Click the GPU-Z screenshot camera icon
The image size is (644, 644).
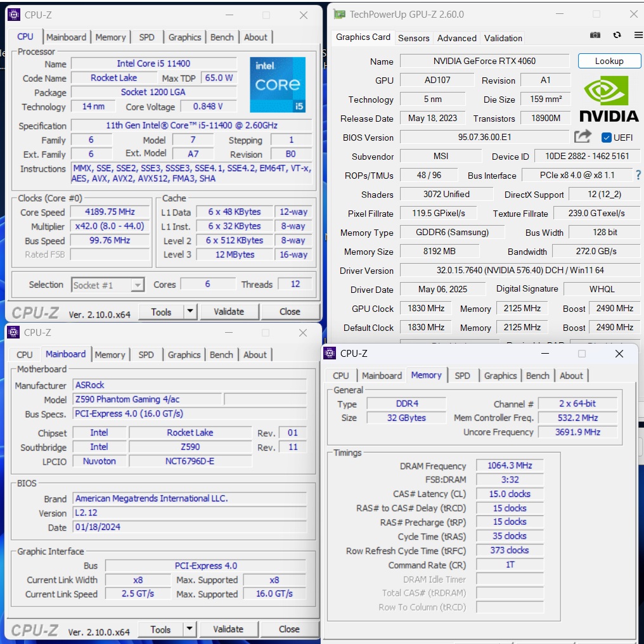click(595, 35)
